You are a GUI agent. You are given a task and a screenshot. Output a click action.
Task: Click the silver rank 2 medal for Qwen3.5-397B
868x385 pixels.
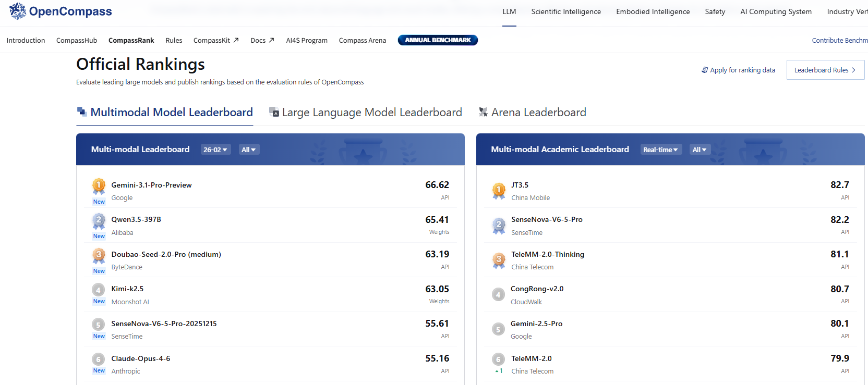pos(99,221)
